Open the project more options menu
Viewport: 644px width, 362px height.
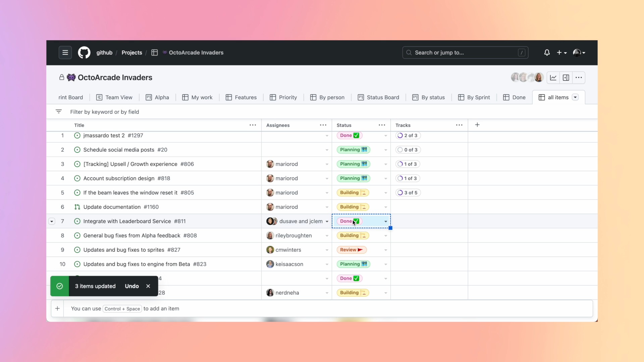click(x=579, y=78)
